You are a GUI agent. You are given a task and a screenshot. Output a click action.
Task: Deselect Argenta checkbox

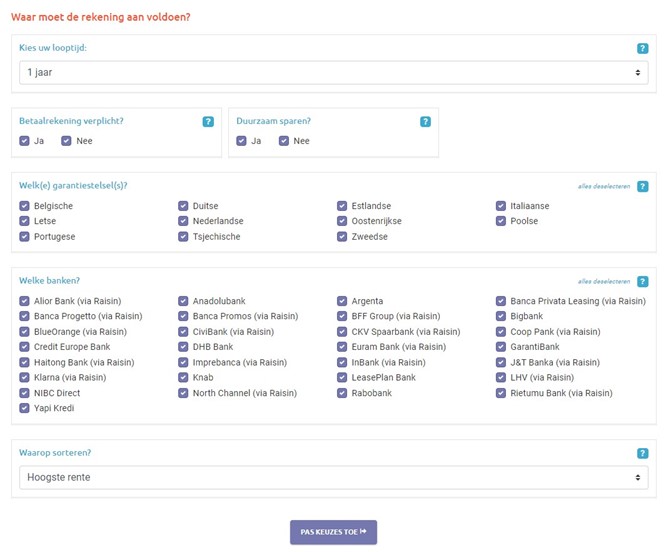[x=342, y=301]
